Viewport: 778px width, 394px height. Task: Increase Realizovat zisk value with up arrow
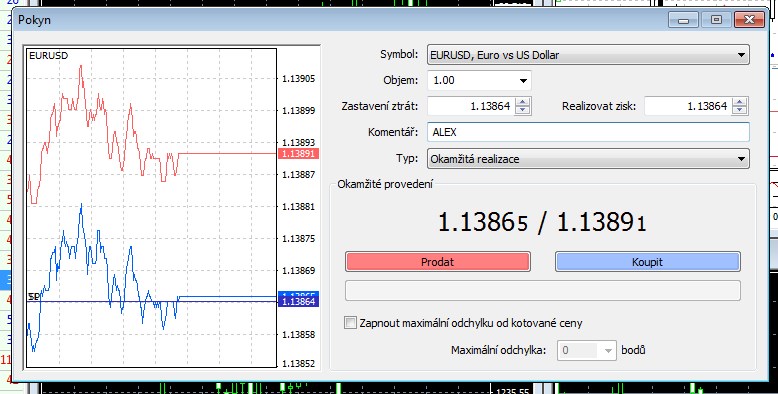740,102
